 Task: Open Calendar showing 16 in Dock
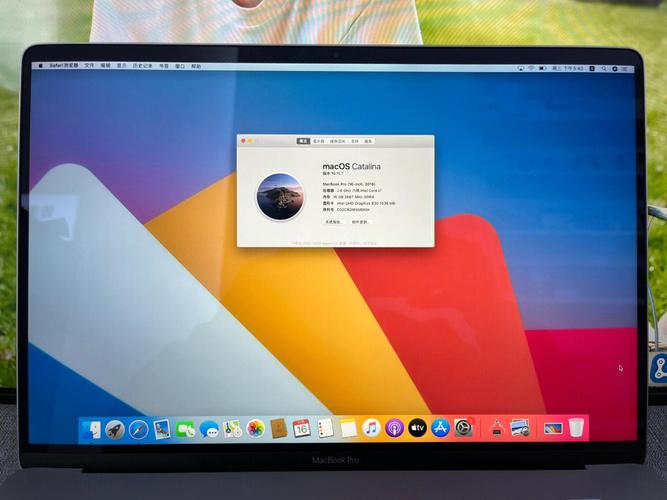coord(302,428)
